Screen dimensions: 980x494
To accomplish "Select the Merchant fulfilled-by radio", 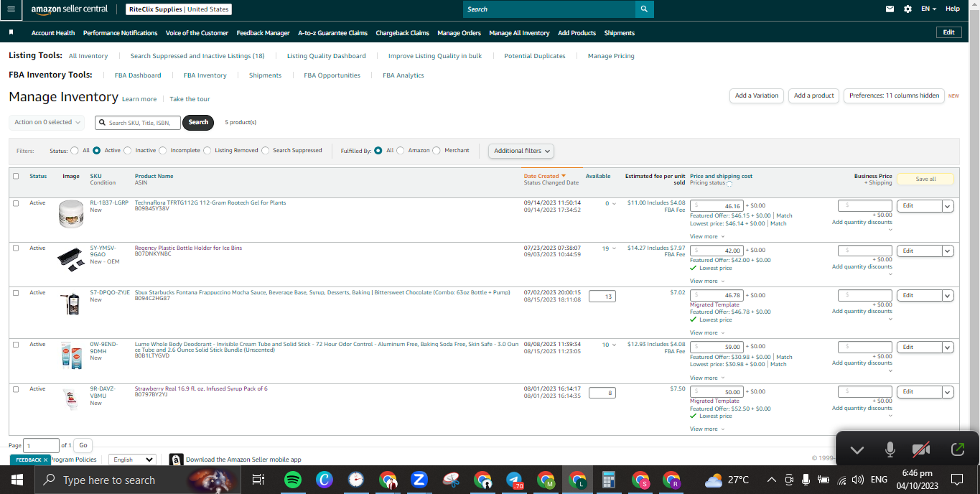I will (437, 151).
